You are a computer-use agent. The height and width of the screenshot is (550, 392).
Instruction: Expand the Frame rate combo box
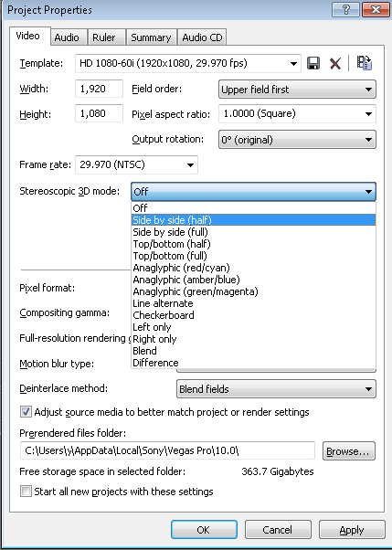pos(136,164)
